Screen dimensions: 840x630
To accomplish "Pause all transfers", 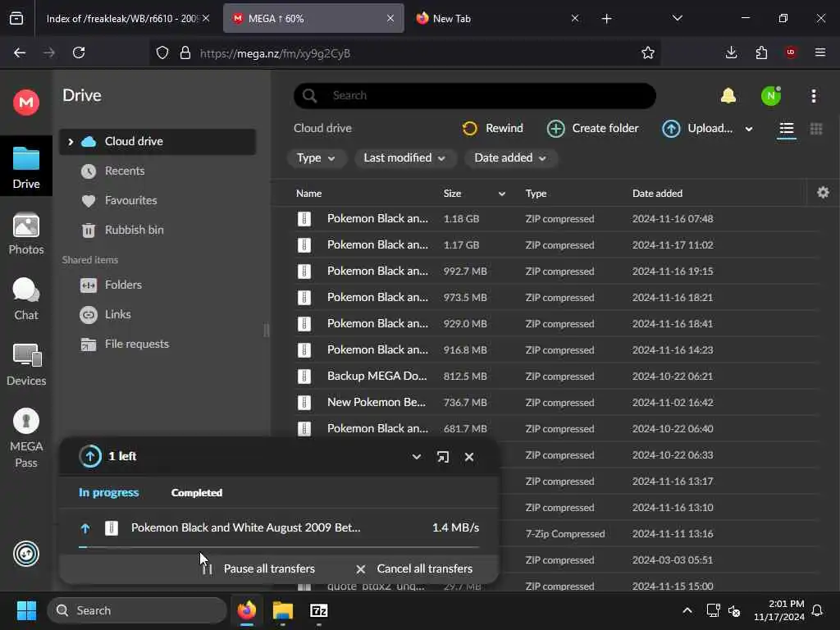I will click(x=258, y=568).
